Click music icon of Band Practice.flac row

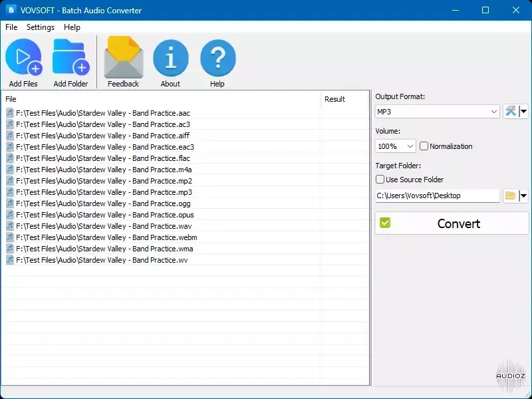point(10,158)
